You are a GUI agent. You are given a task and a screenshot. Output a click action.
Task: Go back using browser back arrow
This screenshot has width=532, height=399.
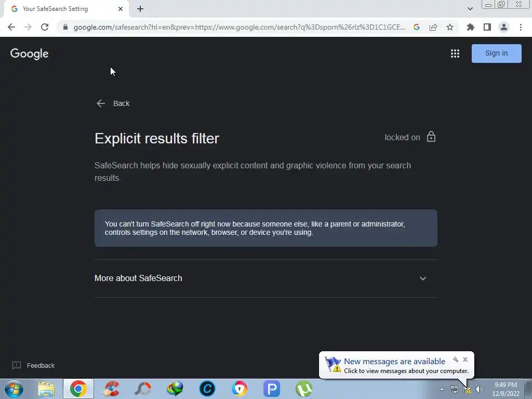11,27
